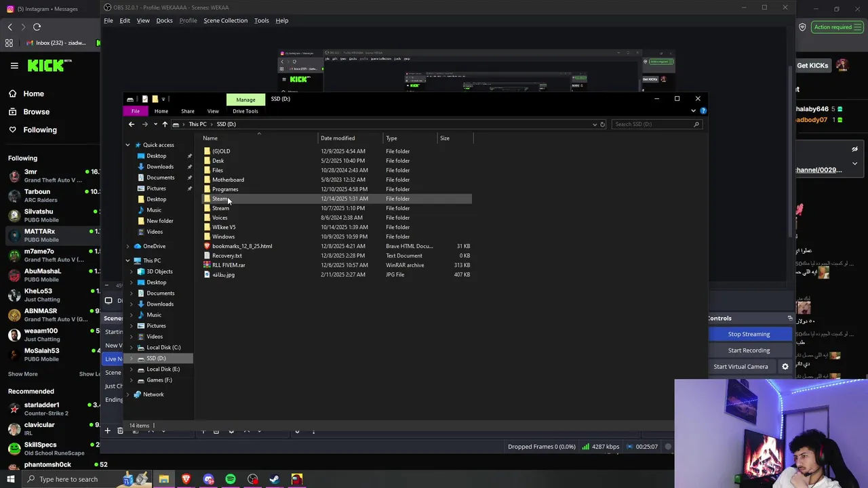Click the address bar history dropdown arrow
868x488 pixels.
(x=595, y=124)
